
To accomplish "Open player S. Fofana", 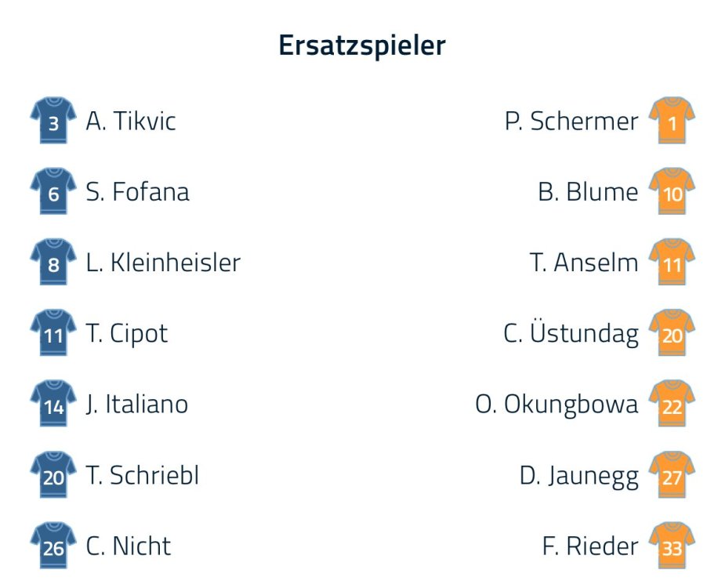I will [138, 192].
